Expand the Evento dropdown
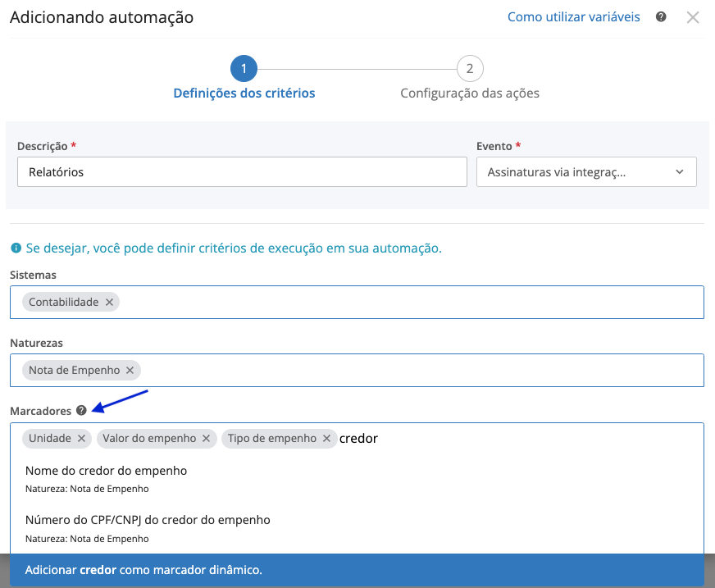715x588 pixels. point(586,172)
